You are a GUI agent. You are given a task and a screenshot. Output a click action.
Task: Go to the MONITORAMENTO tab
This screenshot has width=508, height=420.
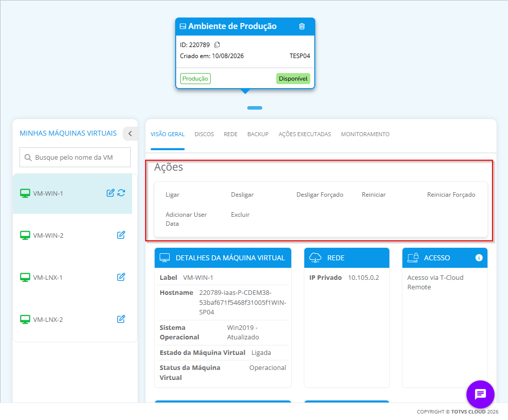click(365, 134)
